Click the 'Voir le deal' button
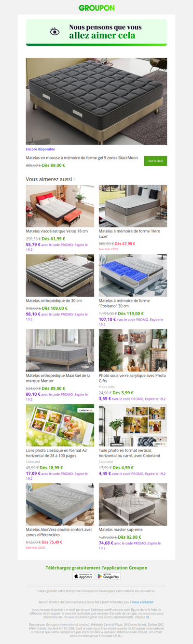 click(x=155, y=161)
